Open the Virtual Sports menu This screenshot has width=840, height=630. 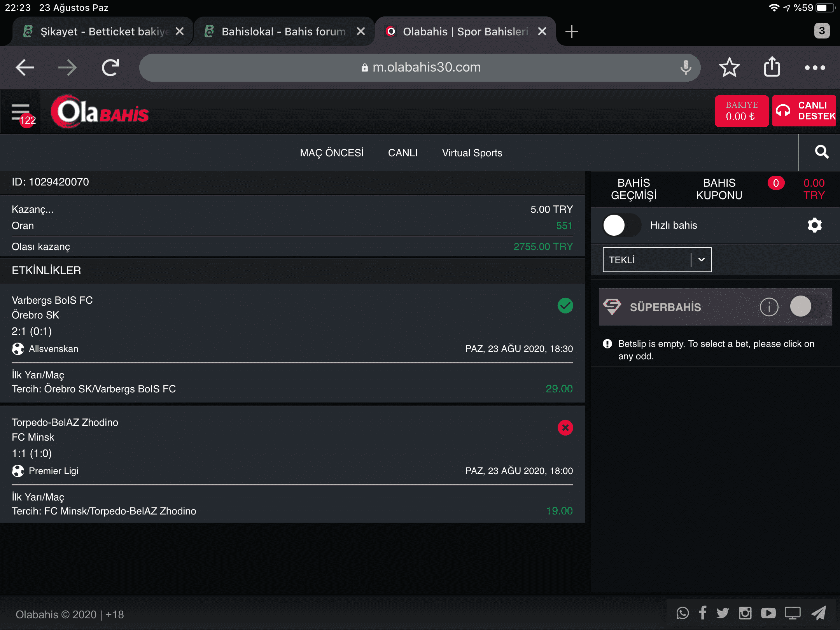pos(472,153)
